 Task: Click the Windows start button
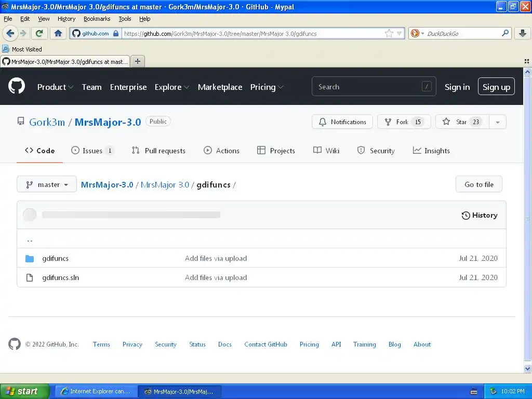(x=25, y=392)
